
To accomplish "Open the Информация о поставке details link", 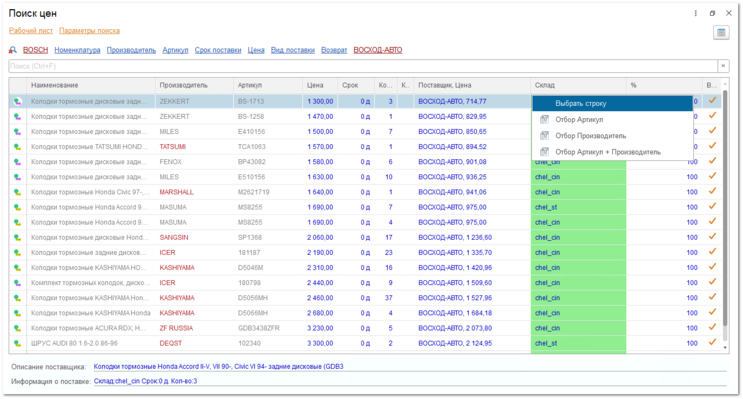I will (145, 381).
